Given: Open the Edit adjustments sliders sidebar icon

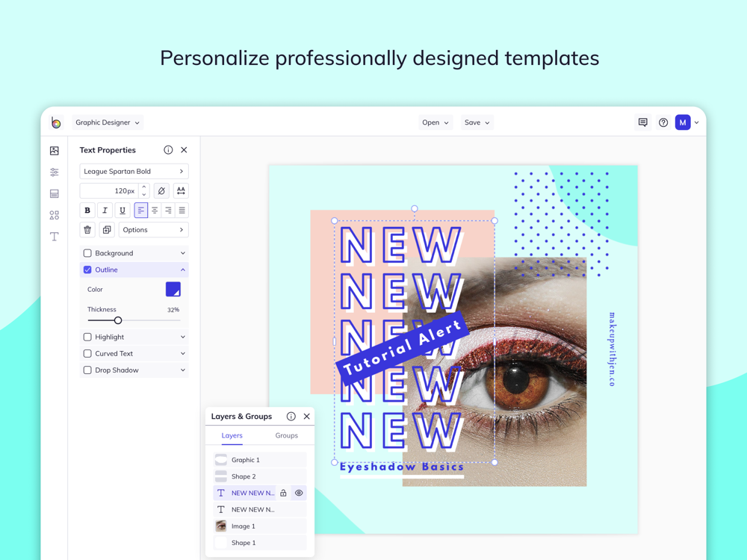Looking at the screenshot, I should 55,172.
